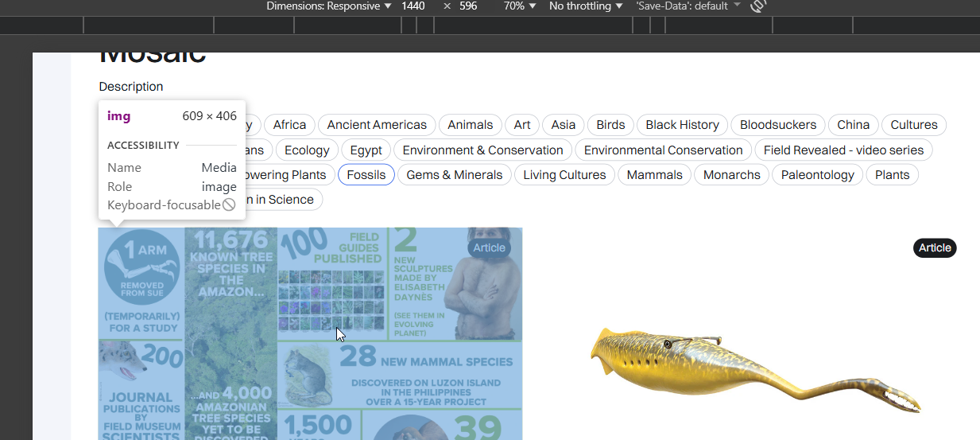Image resolution: width=980 pixels, height=440 pixels.
Task: Select the Ancient Americas tag chip
Action: 377,125
